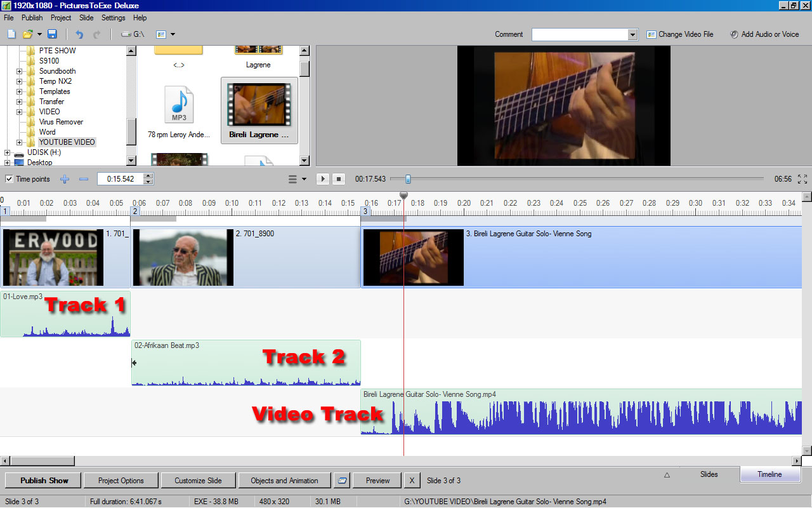Switch to the Slides tab
The image size is (812, 508).
[709, 474]
